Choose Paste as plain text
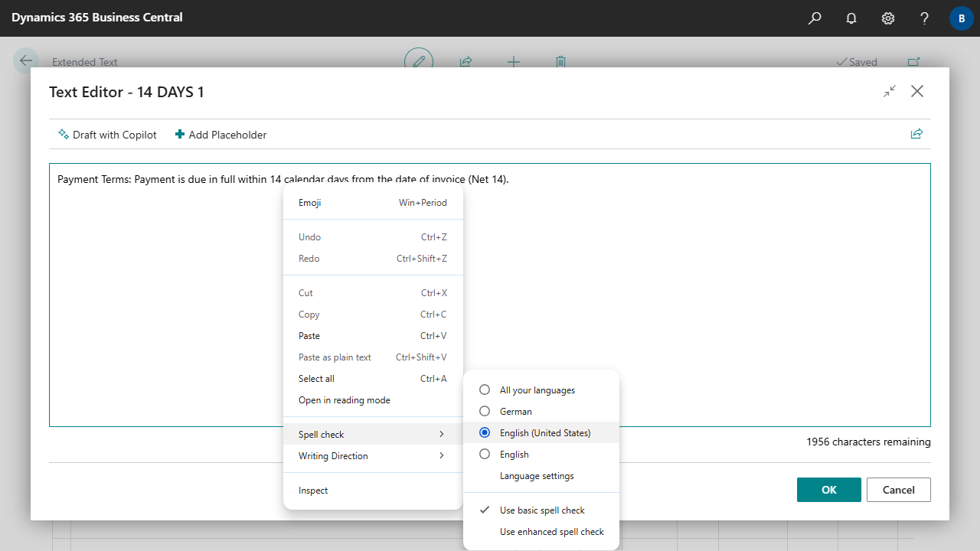980x551 pixels. click(x=373, y=357)
